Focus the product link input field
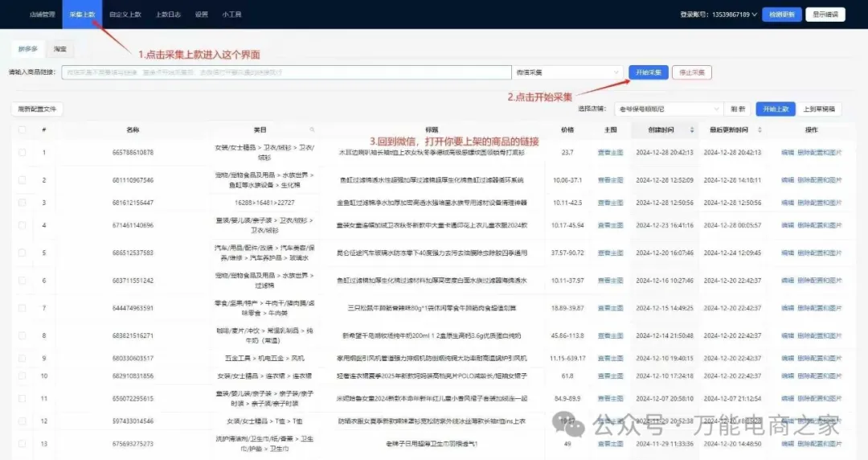 (286, 72)
